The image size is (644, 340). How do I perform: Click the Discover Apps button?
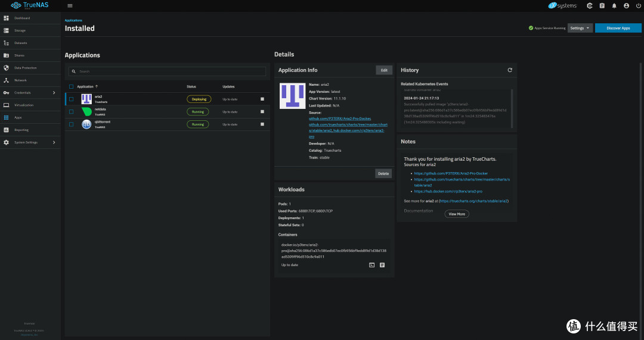(618, 29)
